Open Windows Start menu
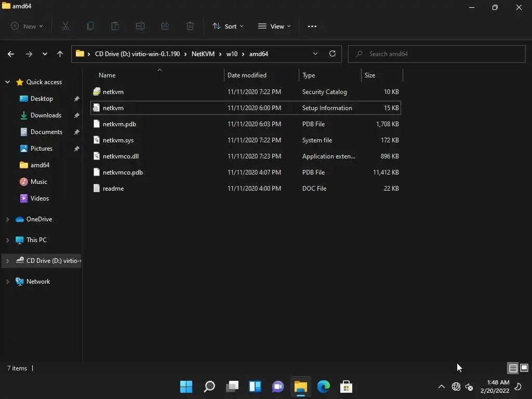532x399 pixels. tap(186, 387)
